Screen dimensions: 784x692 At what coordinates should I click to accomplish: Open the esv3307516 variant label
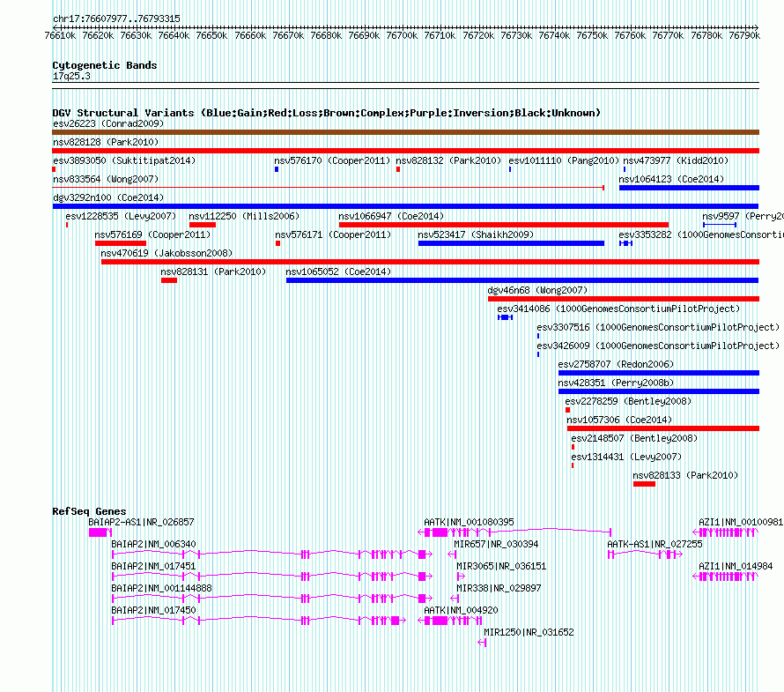point(658,327)
